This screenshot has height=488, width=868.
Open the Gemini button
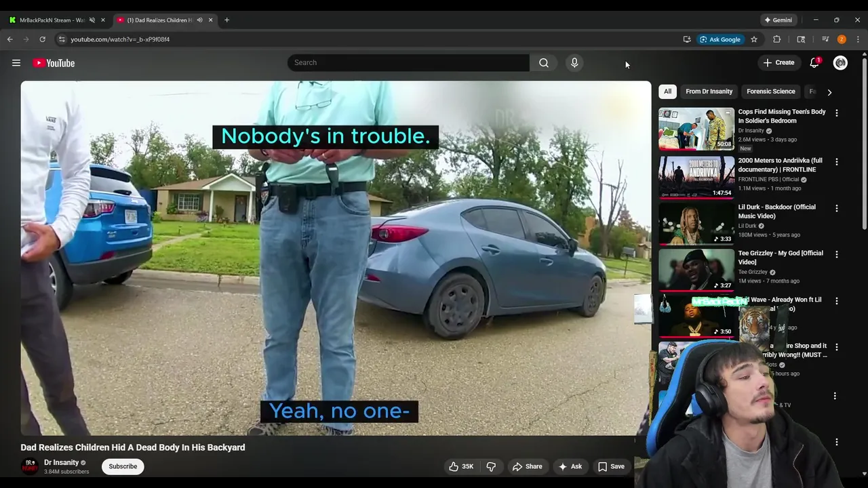pyautogui.click(x=778, y=20)
